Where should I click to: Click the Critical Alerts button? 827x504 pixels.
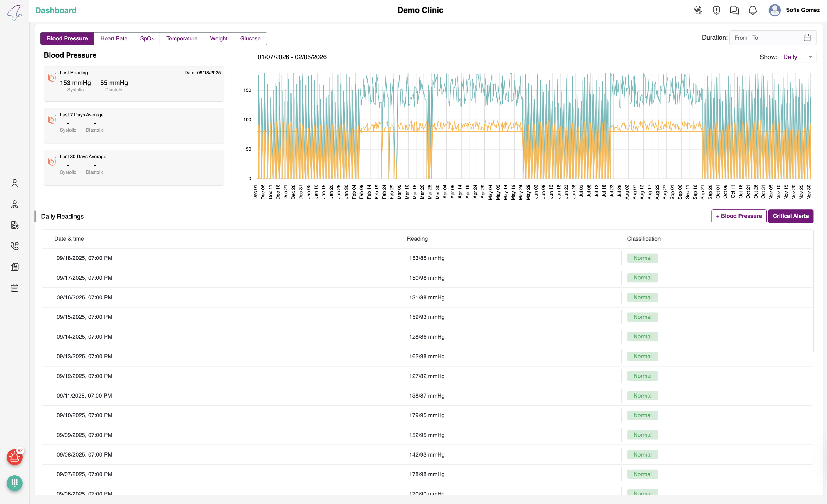tap(790, 216)
